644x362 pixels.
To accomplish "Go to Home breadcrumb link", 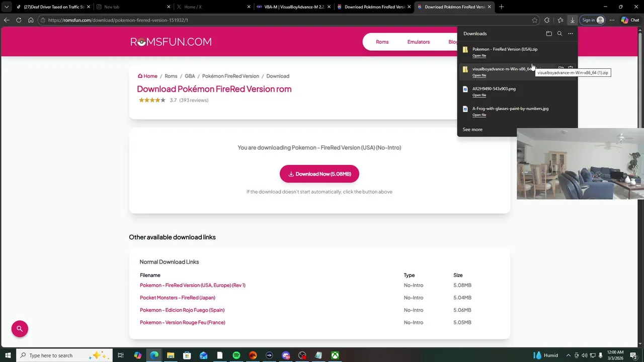I will 147,76.
